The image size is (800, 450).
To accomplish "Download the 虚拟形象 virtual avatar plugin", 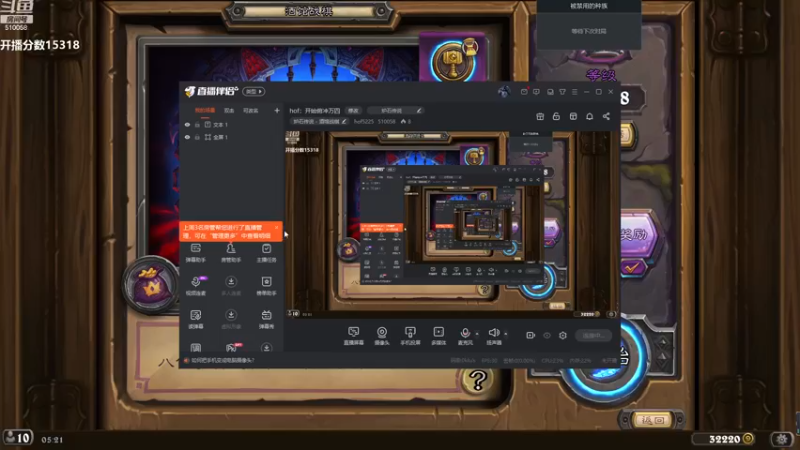I will (x=231, y=319).
